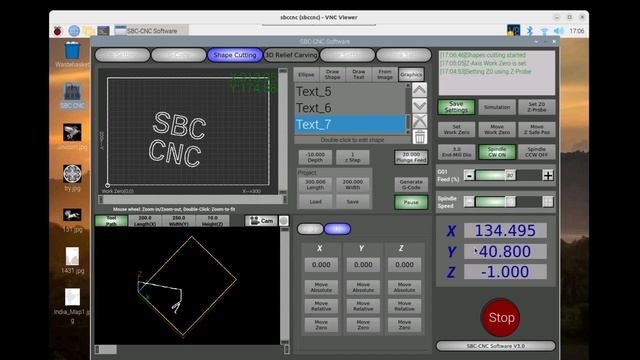Image resolution: width=640 pixels, height=360 pixels.
Task: Open the file manager folder icon in taskbar
Action: (x=88, y=31)
